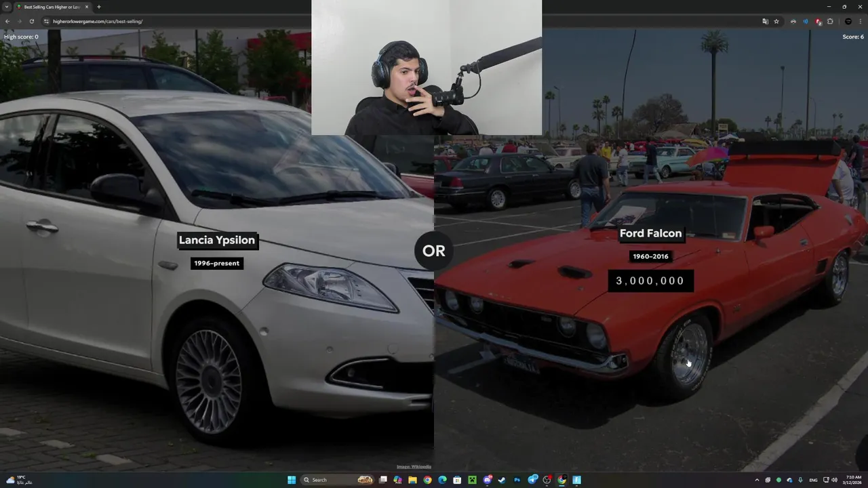Open the weather widget on the taskbar
This screenshot has height=488, width=868.
[18, 480]
